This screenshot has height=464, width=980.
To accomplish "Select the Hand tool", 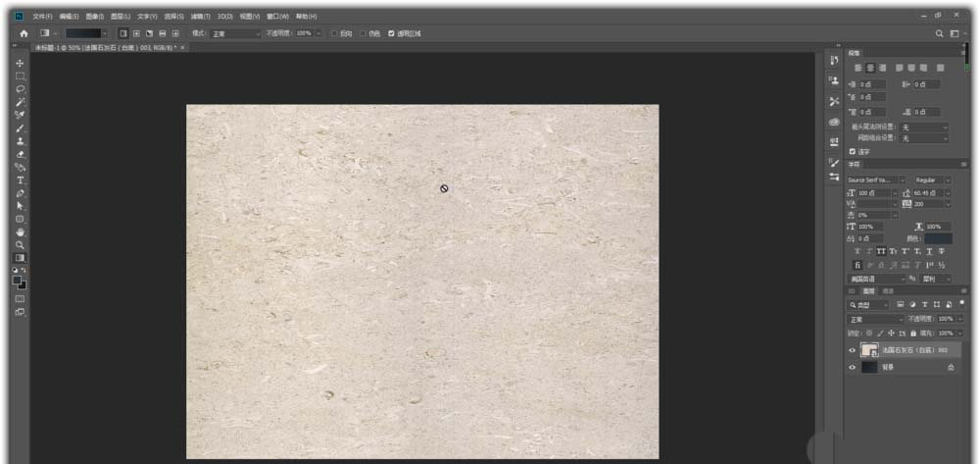I will [21, 232].
